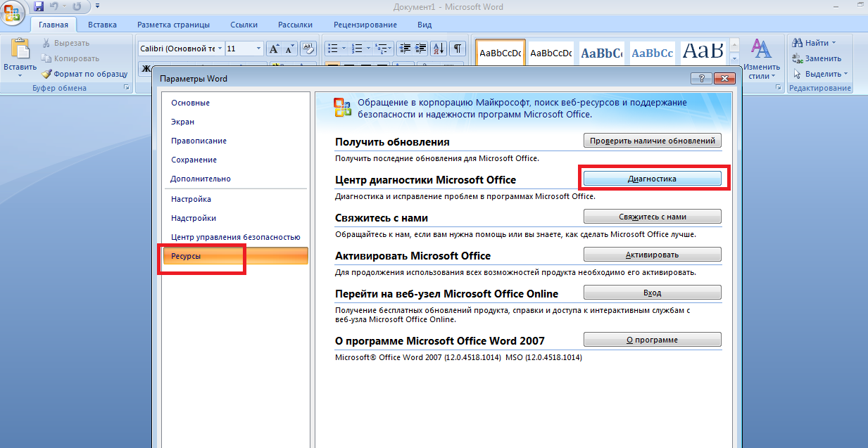
Task: Apply the large AaB title style thumbnail
Action: [703, 53]
